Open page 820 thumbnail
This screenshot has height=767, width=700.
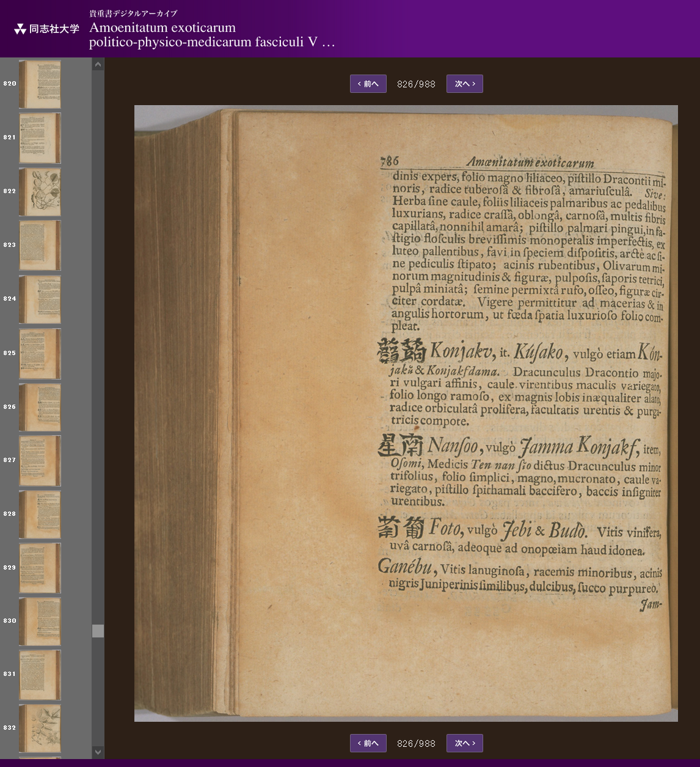click(40, 84)
